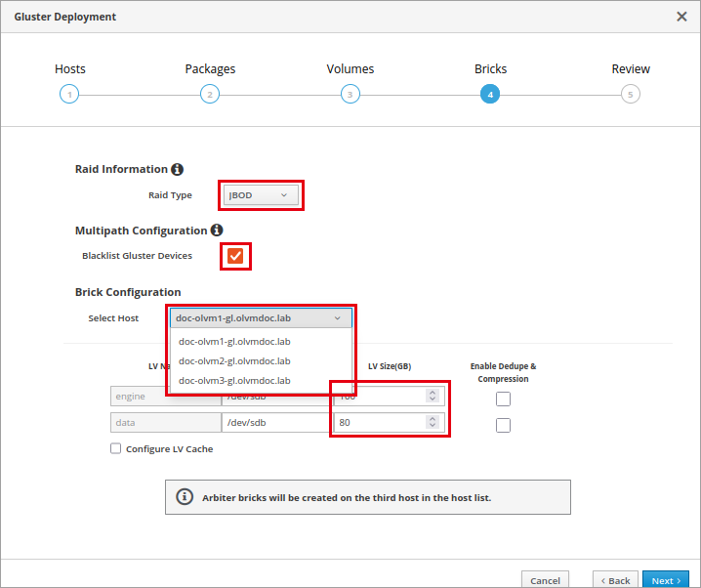Go to Hosts step circle 1
The image size is (701, 588).
point(69,95)
